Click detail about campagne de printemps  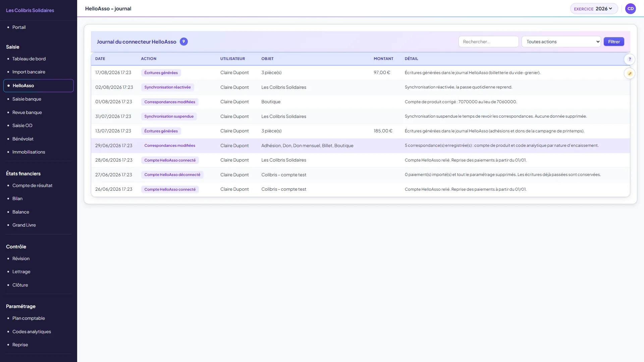tap(494, 131)
